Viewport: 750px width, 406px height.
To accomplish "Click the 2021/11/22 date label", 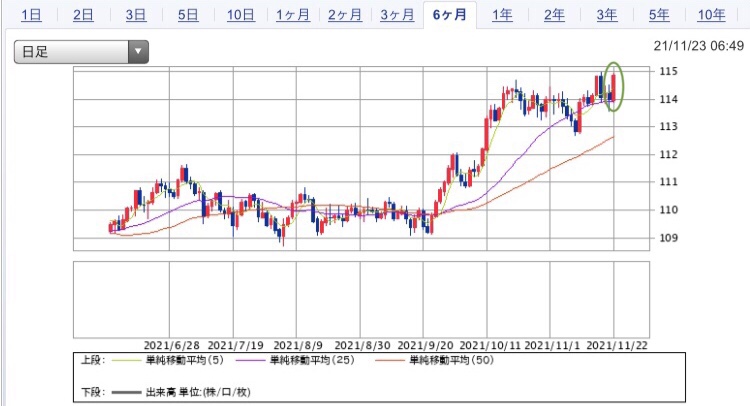I will coord(617,345).
